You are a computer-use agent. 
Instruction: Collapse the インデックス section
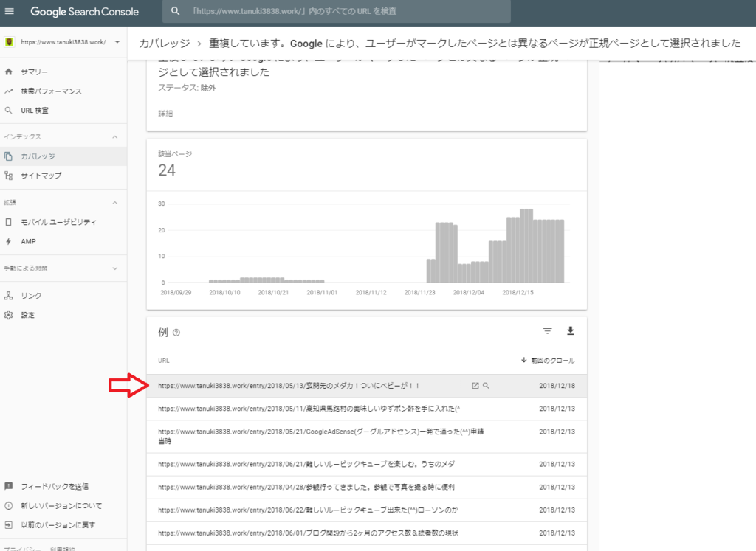click(114, 136)
